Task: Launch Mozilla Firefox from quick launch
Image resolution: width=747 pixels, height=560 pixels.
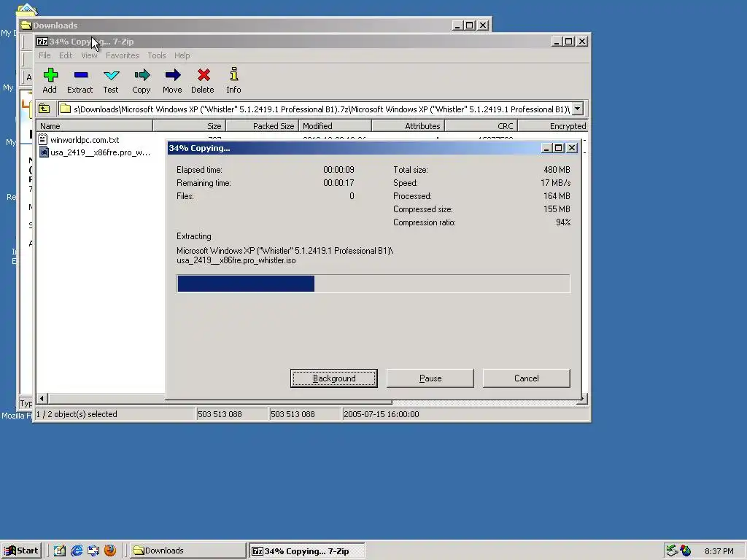Action: point(110,551)
